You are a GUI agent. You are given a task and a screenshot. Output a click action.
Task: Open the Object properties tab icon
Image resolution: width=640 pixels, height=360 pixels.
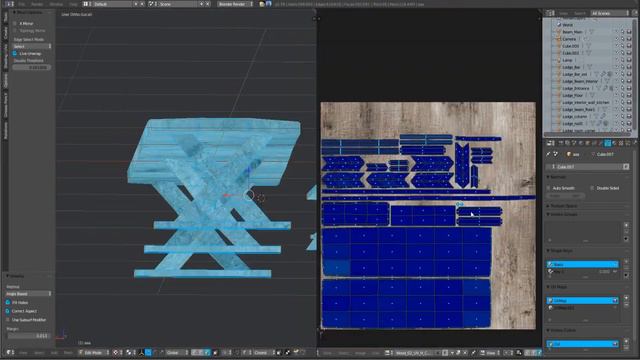tap(587, 143)
